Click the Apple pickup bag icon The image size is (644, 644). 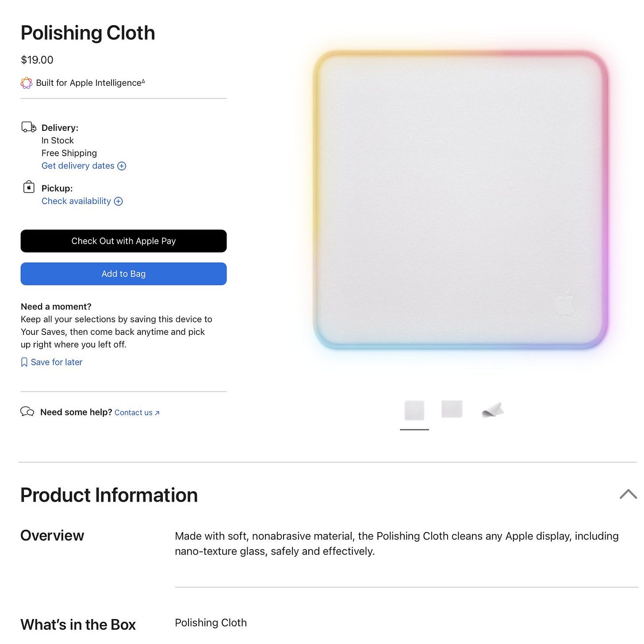click(x=29, y=187)
